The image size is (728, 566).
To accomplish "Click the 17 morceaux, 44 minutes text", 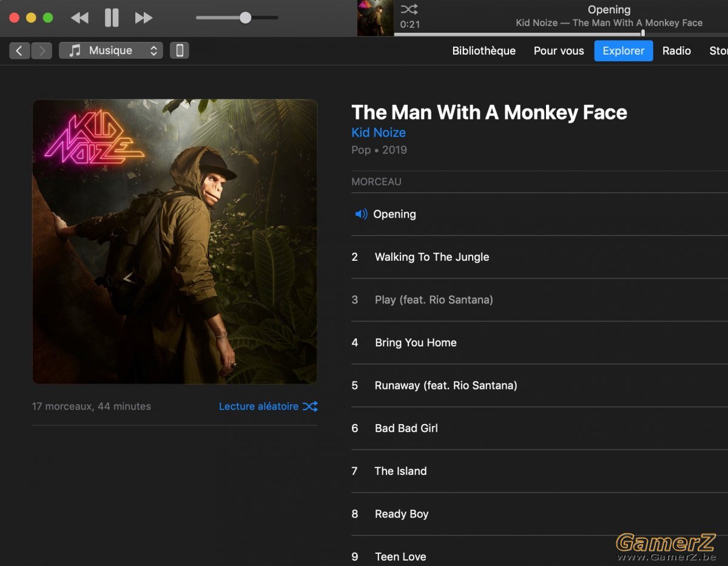I will pyautogui.click(x=92, y=406).
